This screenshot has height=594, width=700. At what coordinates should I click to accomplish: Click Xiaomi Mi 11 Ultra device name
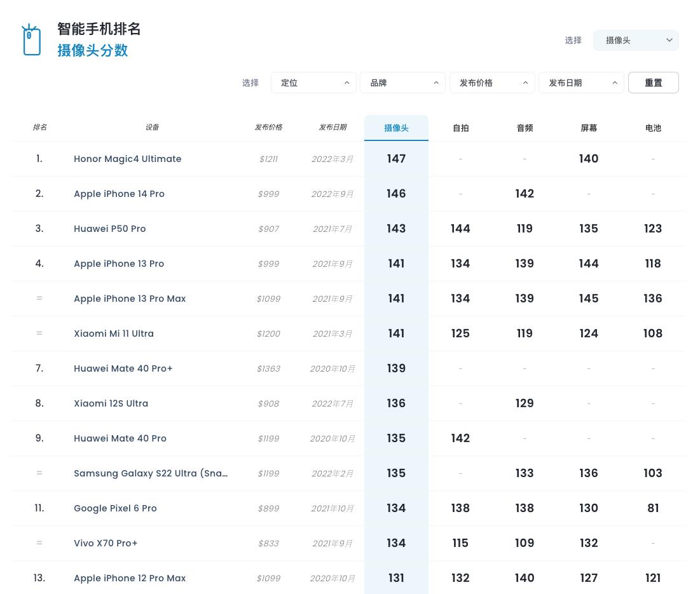click(113, 334)
